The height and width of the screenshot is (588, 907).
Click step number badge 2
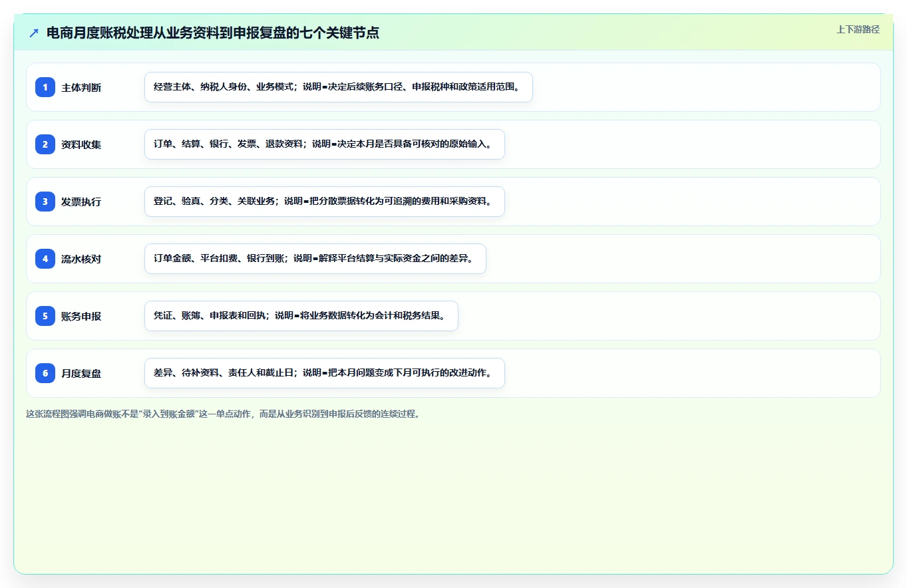tap(45, 144)
